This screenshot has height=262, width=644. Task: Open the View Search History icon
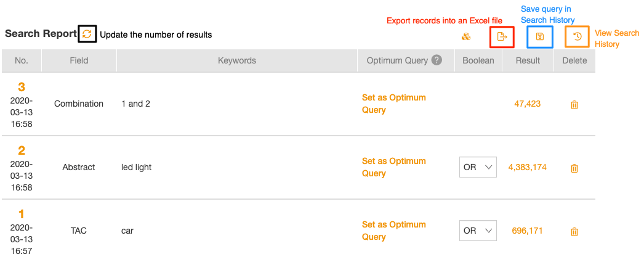point(577,36)
